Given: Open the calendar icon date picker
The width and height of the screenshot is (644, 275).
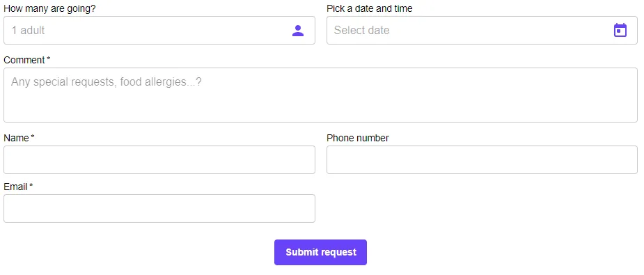Looking at the screenshot, I should [620, 31].
